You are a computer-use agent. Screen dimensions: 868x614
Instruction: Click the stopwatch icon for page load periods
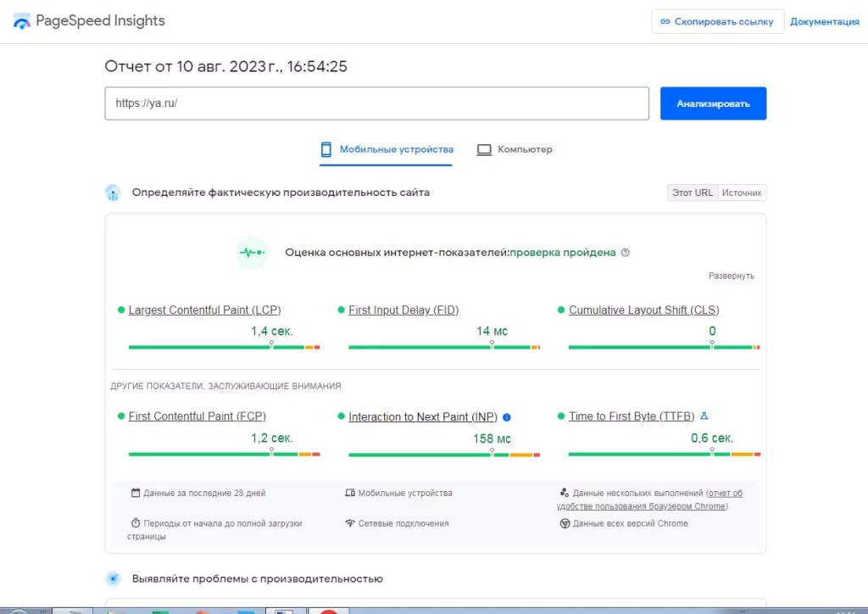136,522
